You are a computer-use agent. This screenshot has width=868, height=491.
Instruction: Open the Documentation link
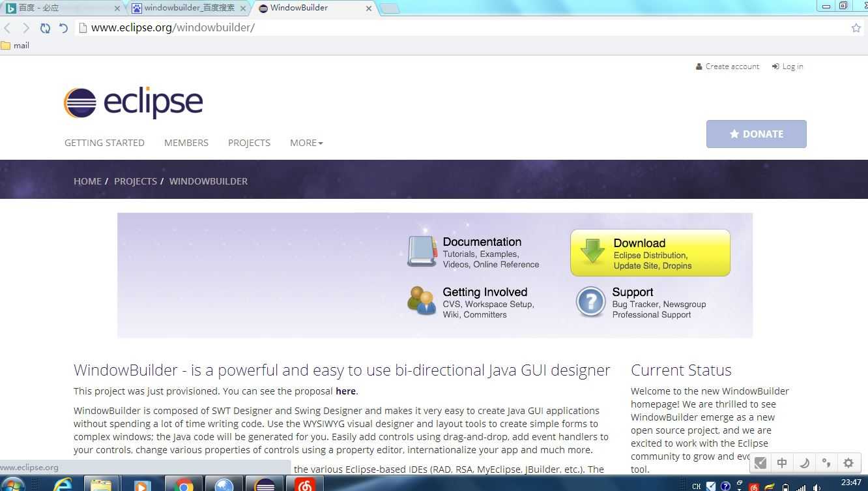(482, 242)
